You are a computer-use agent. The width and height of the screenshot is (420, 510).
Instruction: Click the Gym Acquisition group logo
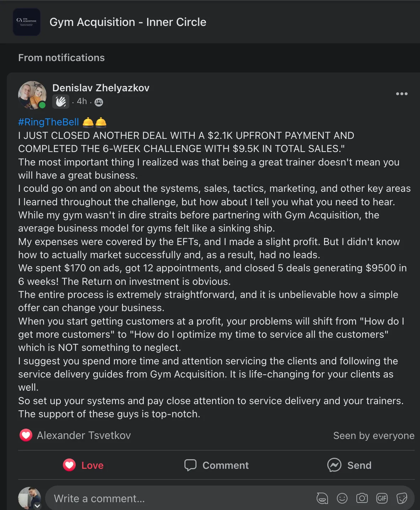[27, 22]
